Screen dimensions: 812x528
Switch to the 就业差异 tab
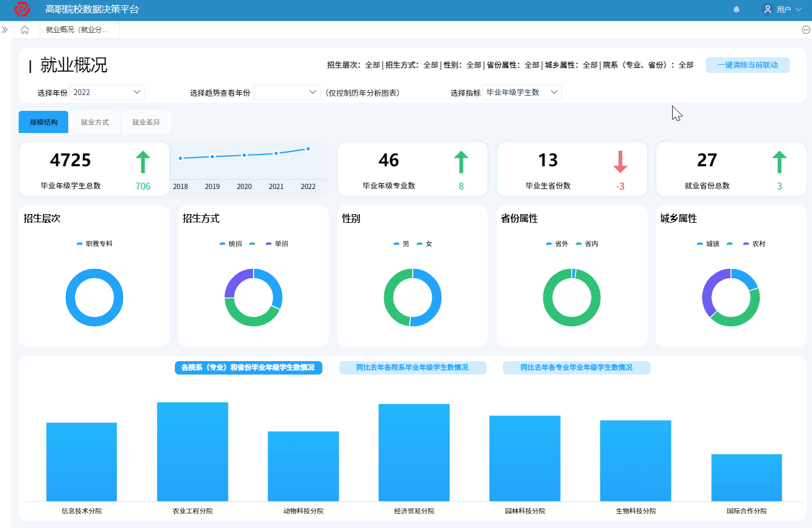146,122
